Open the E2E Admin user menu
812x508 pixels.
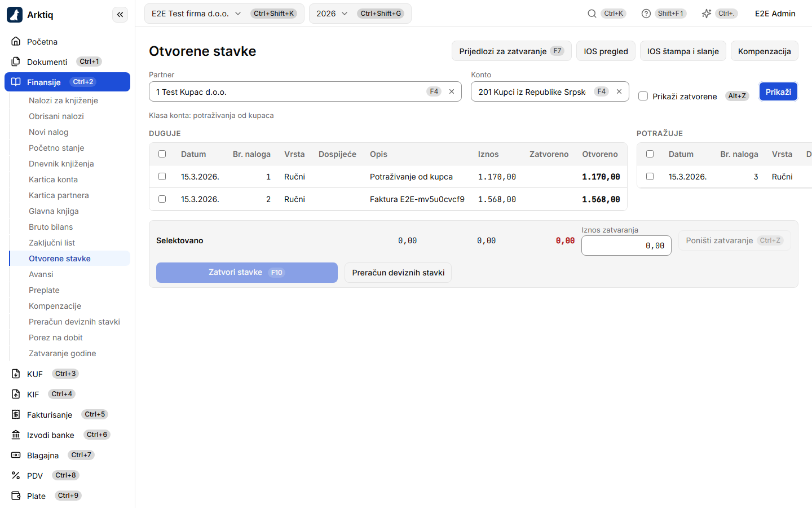point(775,14)
